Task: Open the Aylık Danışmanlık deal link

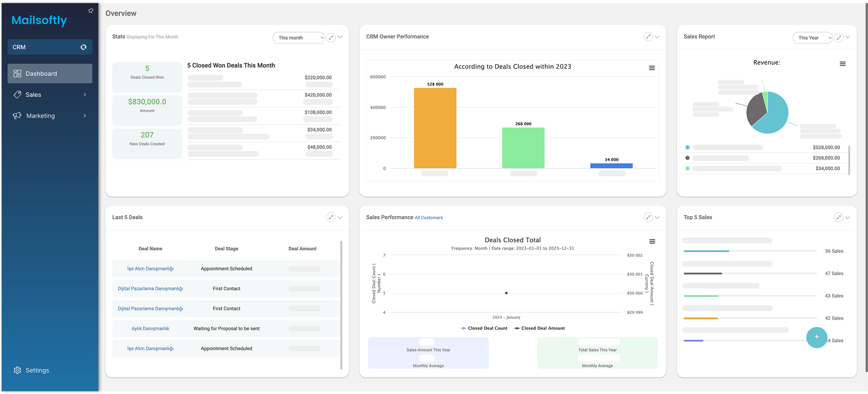Action: [150, 328]
